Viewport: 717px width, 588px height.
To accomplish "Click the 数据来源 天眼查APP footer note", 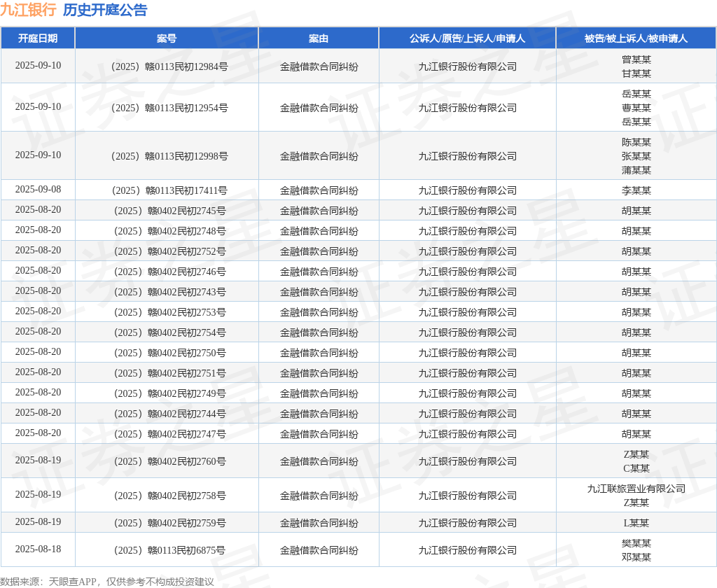I will (107, 582).
